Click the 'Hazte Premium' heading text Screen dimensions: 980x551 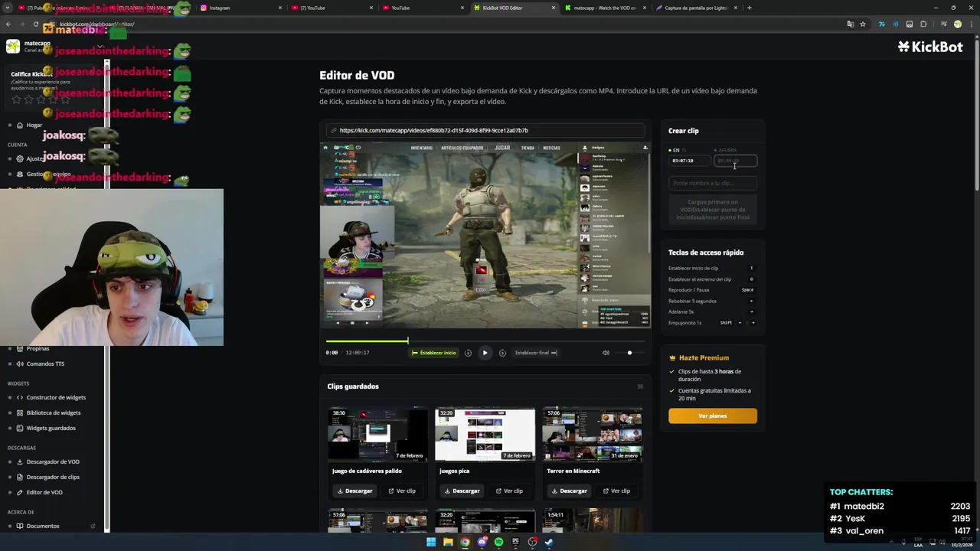tap(704, 357)
